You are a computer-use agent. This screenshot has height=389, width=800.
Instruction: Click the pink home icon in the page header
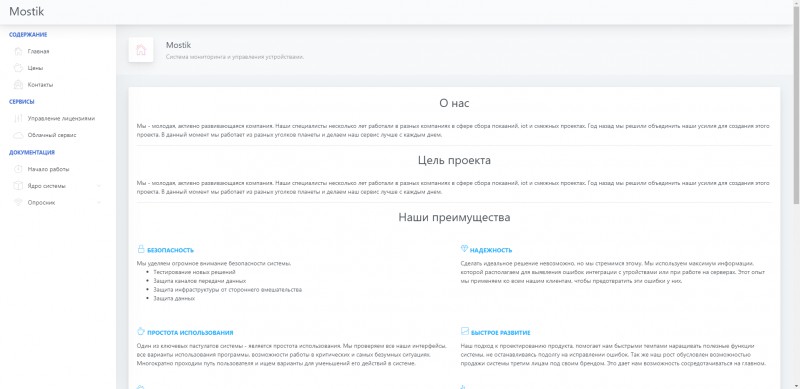pos(141,50)
